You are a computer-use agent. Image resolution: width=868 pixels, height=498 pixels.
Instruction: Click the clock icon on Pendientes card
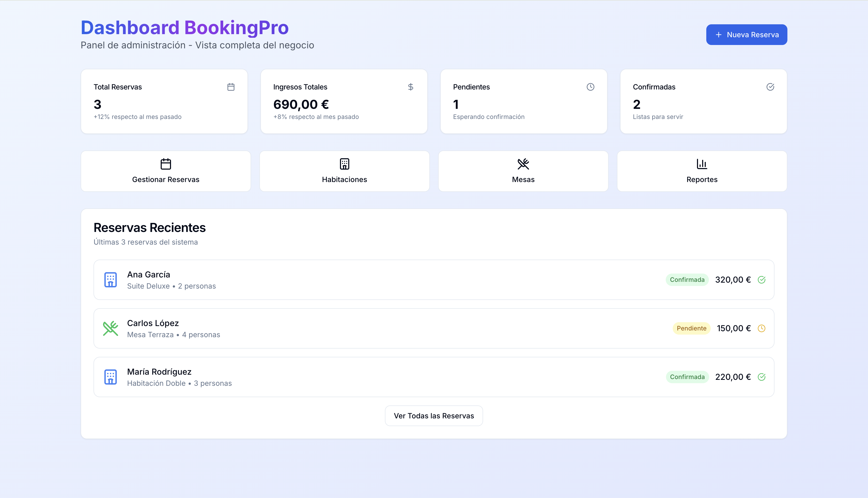pyautogui.click(x=591, y=87)
